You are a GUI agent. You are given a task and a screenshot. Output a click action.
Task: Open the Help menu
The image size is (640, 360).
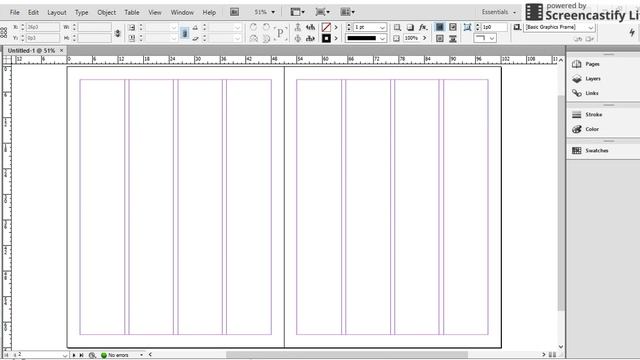tap(209, 12)
